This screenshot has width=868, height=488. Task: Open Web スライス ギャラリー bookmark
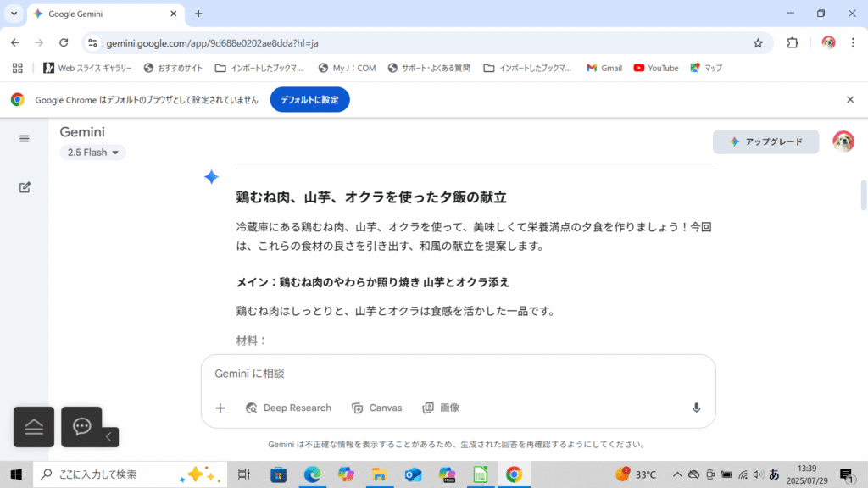87,68
